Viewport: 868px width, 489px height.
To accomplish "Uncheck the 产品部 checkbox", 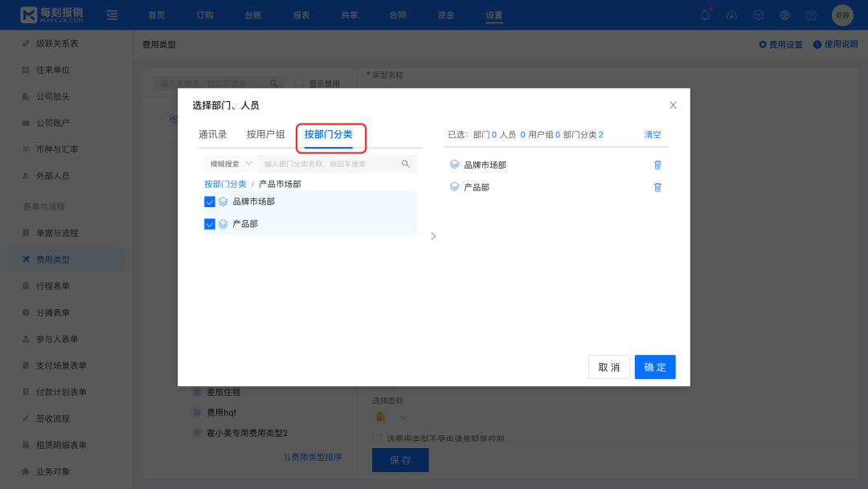I will point(209,224).
